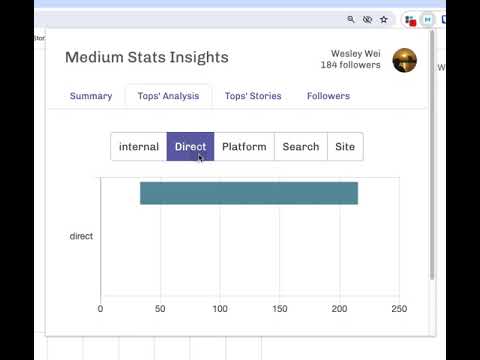
Task: Click the zoom magnifier icon in address bar
Action: tap(351, 19)
